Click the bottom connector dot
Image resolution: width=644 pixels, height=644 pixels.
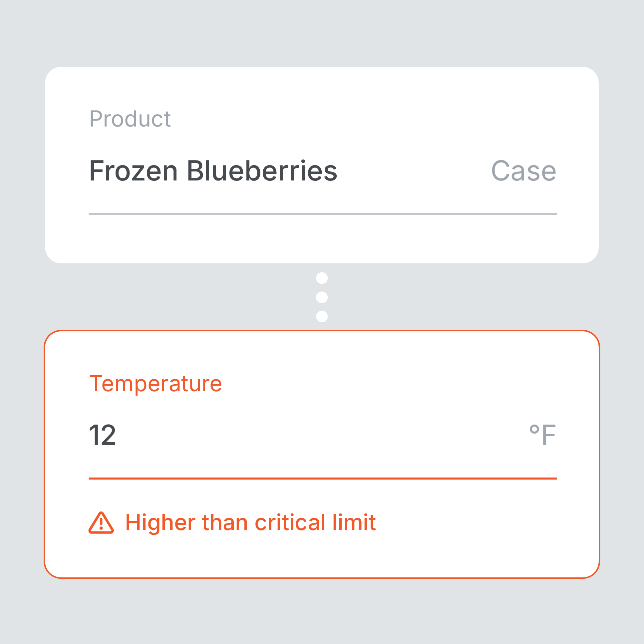pyautogui.click(x=322, y=316)
